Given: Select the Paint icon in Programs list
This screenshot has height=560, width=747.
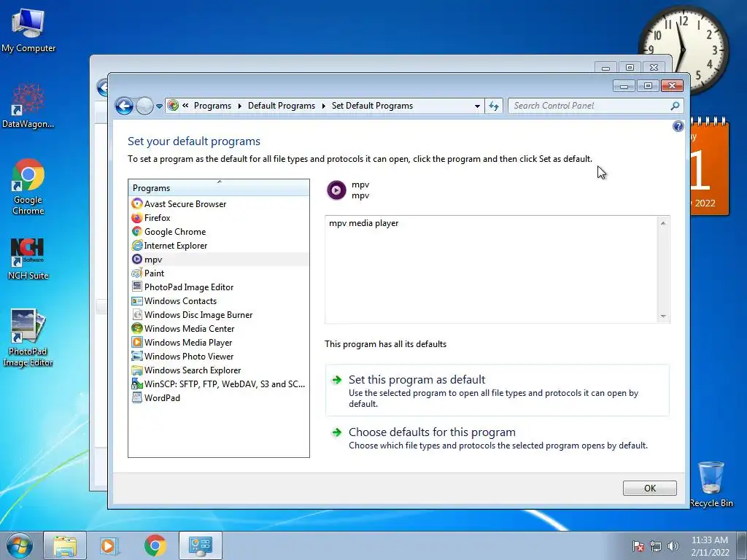Looking at the screenshot, I should (x=137, y=273).
